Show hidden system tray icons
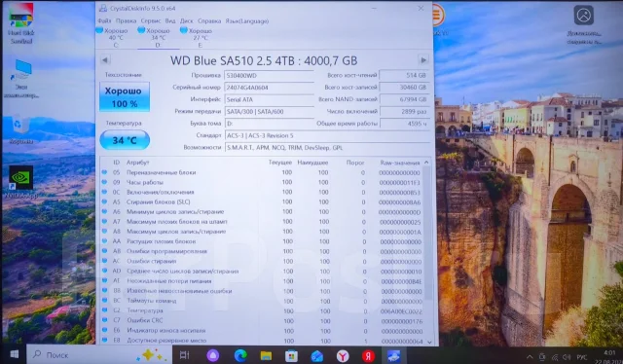Image resolution: width=623 pixels, height=364 pixels. coord(530,357)
